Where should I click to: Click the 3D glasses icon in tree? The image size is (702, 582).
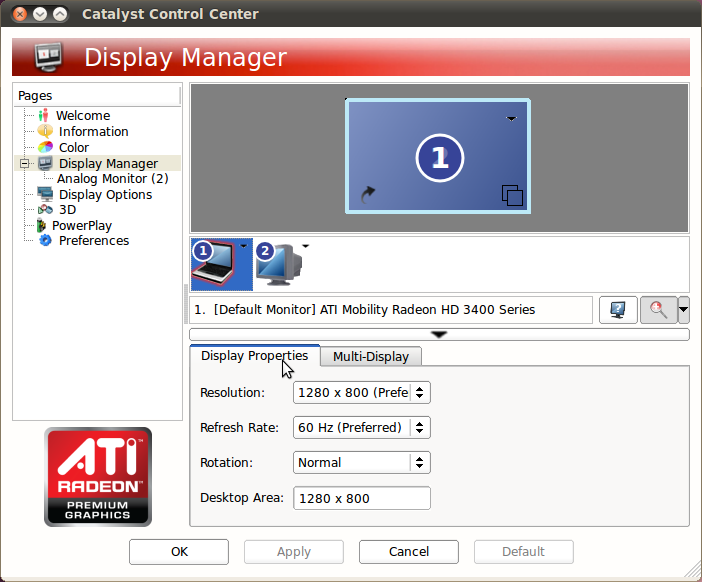45,210
